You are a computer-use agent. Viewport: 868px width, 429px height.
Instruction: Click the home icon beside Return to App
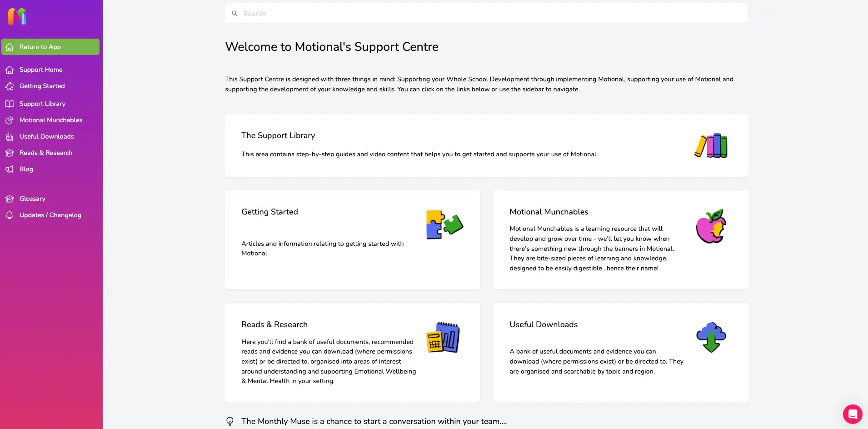pos(10,47)
